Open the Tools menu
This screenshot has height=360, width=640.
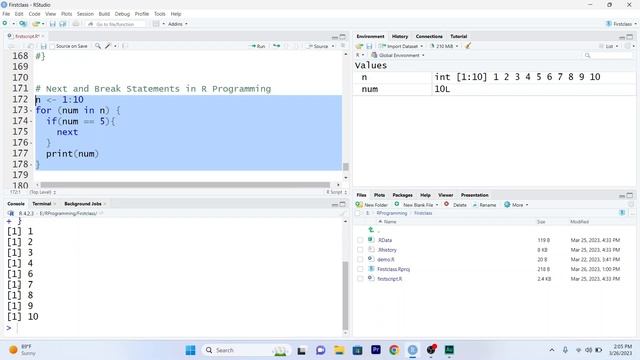[x=160, y=14]
